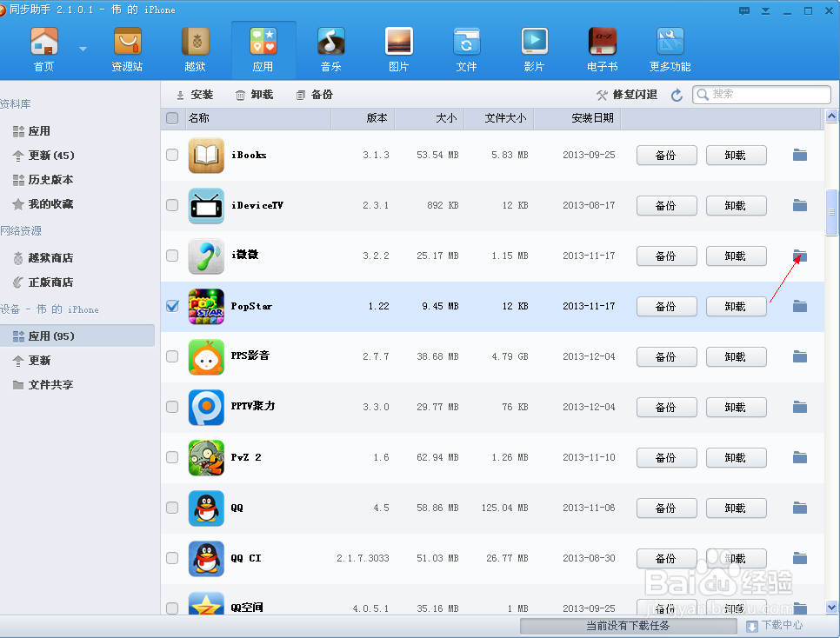The width and height of the screenshot is (840, 638).
Task: Open the 越狱 jailbreak section
Action: [x=195, y=50]
